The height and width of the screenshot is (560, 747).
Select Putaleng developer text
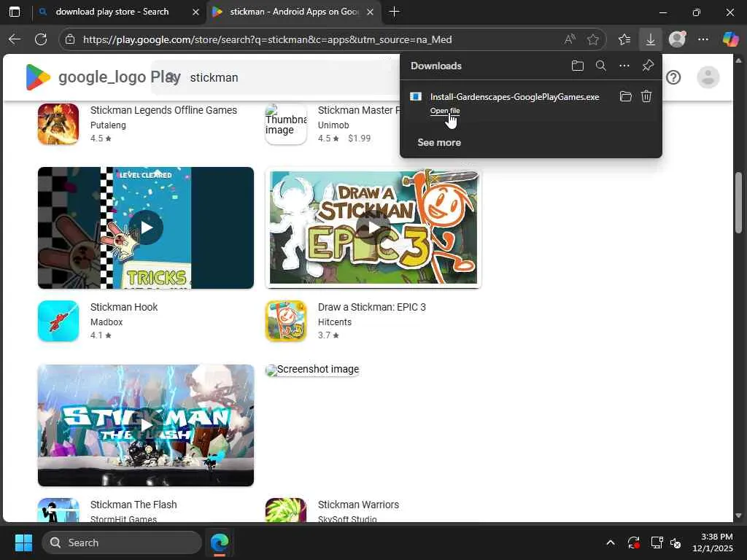(x=108, y=125)
